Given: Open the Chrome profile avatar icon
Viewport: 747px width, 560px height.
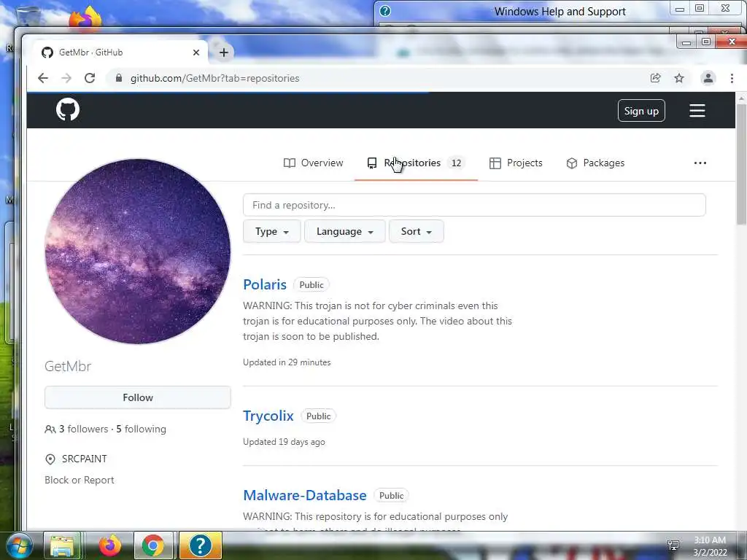Looking at the screenshot, I should pos(708,78).
